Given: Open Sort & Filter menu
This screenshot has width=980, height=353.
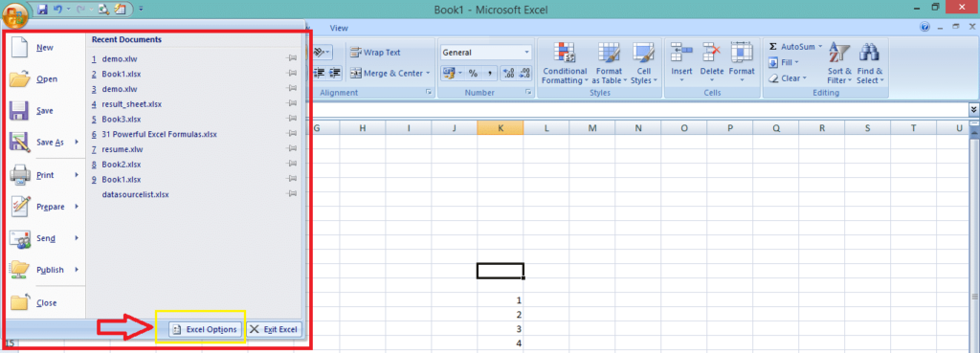Looking at the screenshot, I should click(x=839, y=64).
